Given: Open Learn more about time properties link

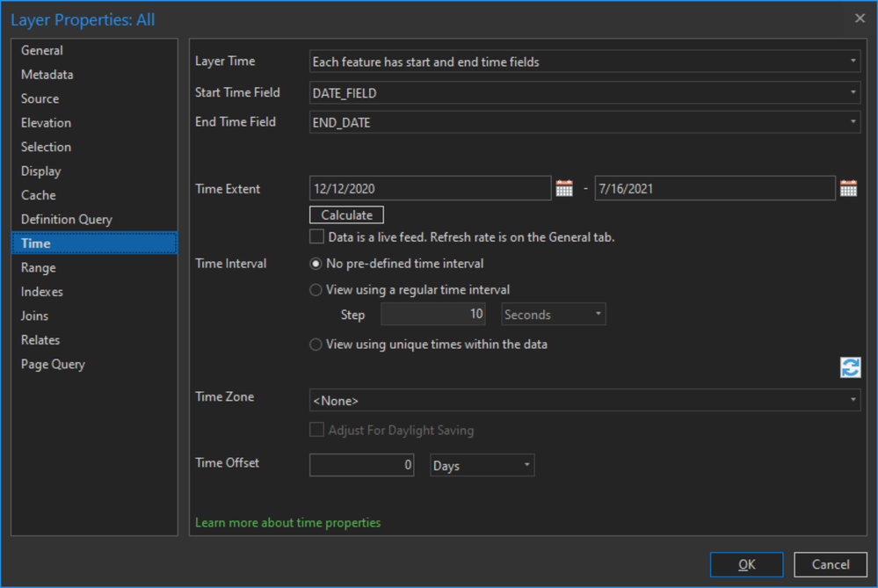Looking at the screenshot, I should click(x=288, y=523).
